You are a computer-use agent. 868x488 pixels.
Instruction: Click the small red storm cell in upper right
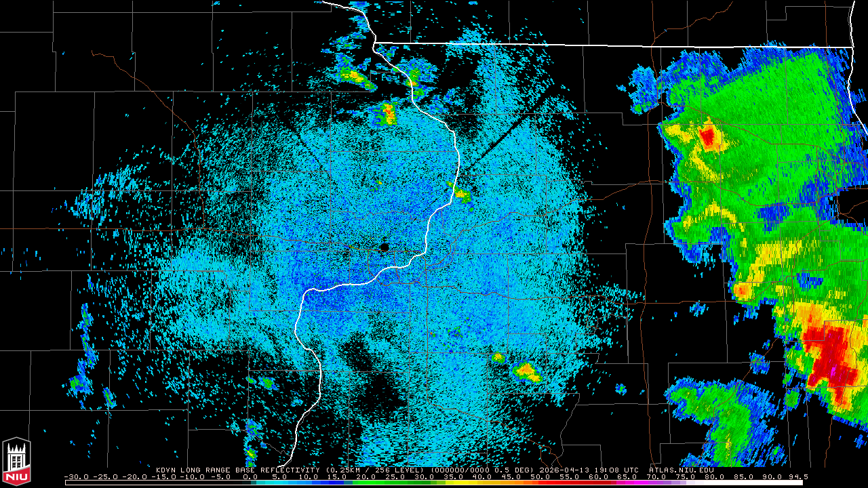[x=709, y=138]
